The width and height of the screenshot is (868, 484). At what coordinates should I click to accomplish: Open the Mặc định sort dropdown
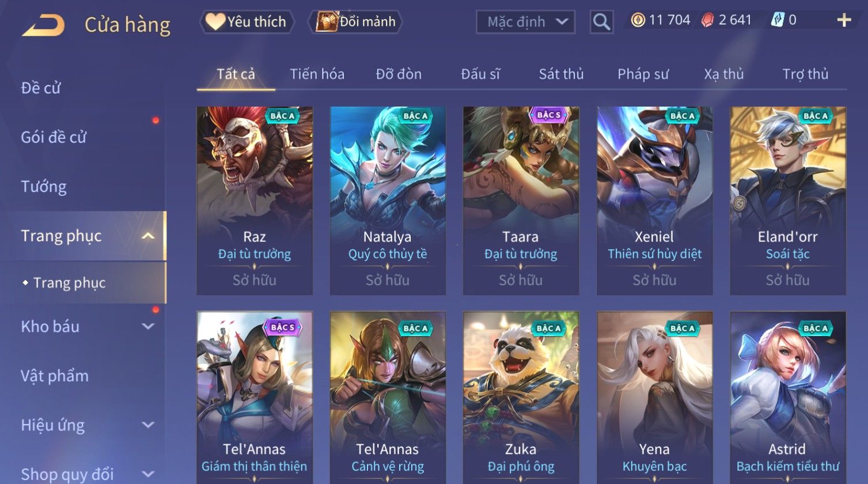tap(525, 22)
